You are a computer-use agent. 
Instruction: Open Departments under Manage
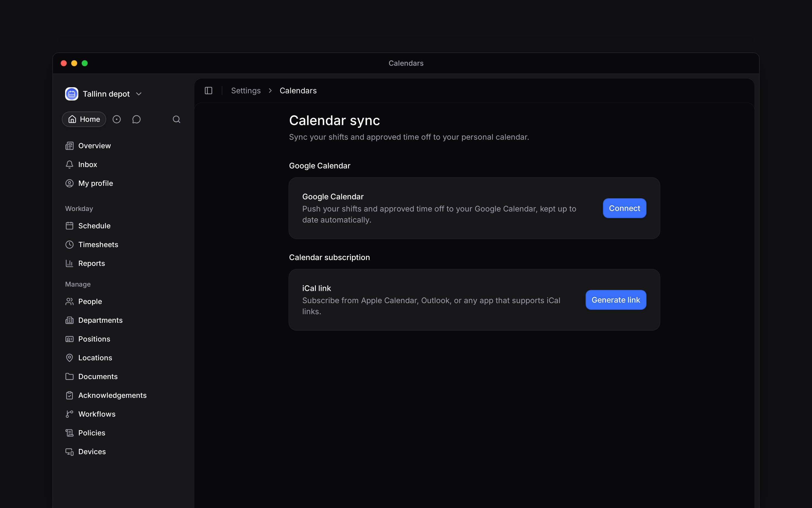100,320
